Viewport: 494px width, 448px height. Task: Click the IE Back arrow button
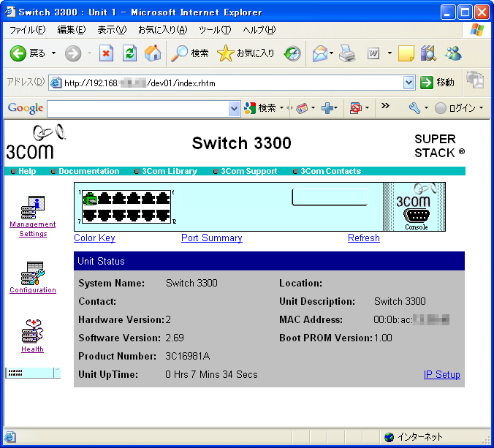(x=18, y=53)
